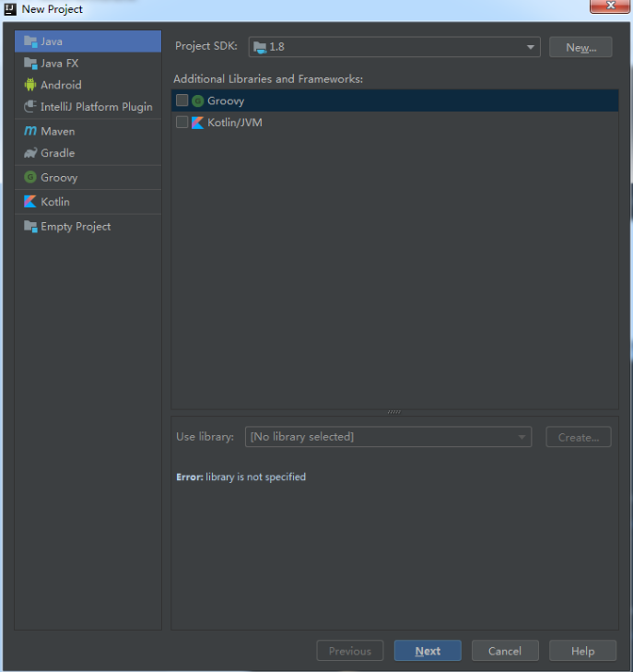Click the New Project window title

(x=53, y=9)
